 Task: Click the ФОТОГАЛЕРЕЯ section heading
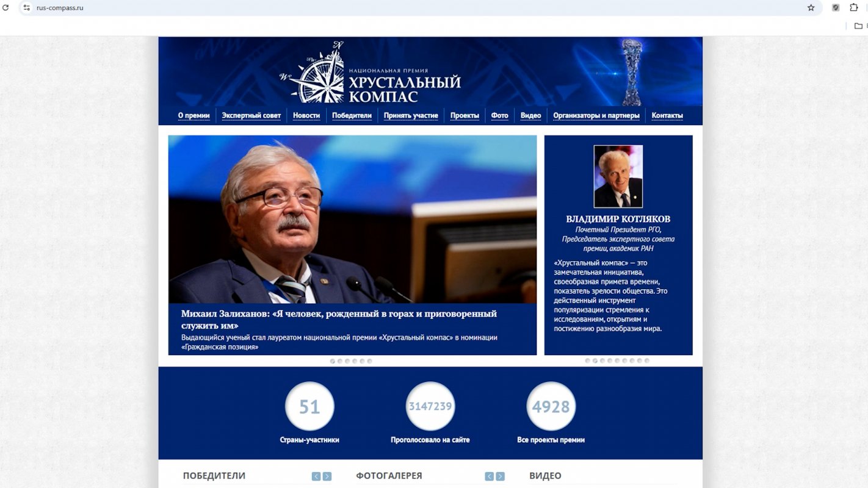(x=389, y=476)
